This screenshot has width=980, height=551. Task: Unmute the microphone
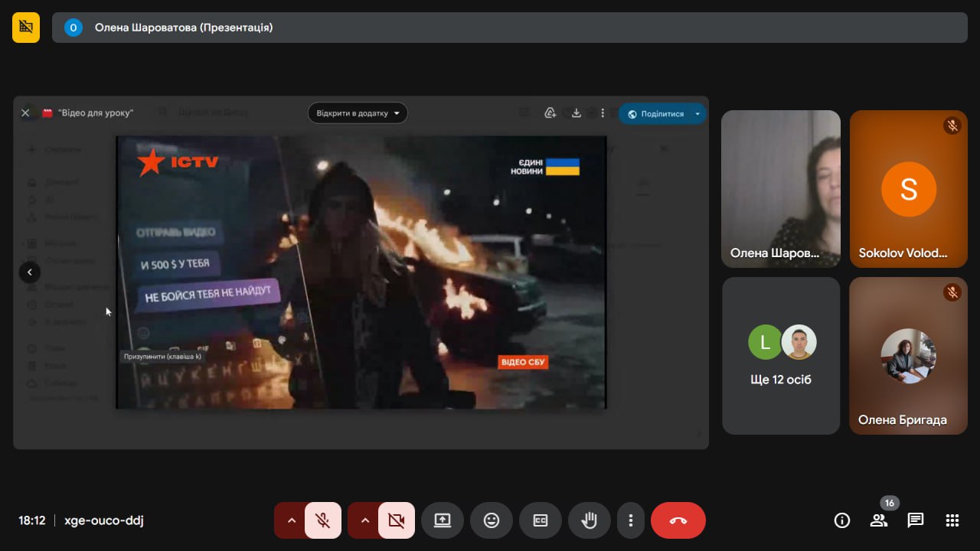[323, 520]
